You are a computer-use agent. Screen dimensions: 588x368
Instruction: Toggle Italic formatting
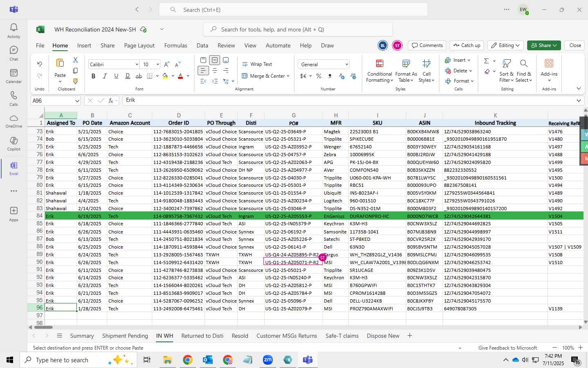pyautogui.click(x=105, y=76)
